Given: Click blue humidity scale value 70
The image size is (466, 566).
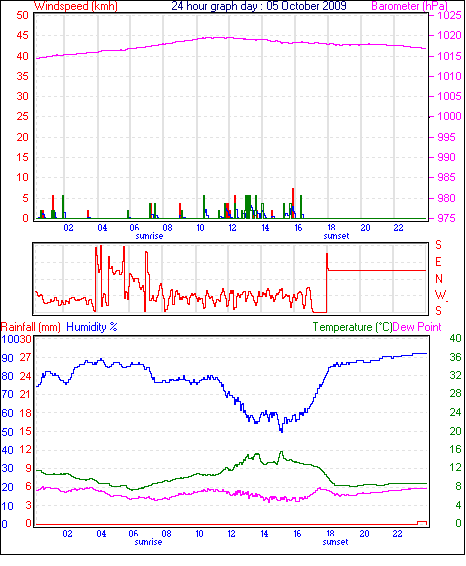Looking at the screenshot, I should pyautogui.click(x=8, y=394).
